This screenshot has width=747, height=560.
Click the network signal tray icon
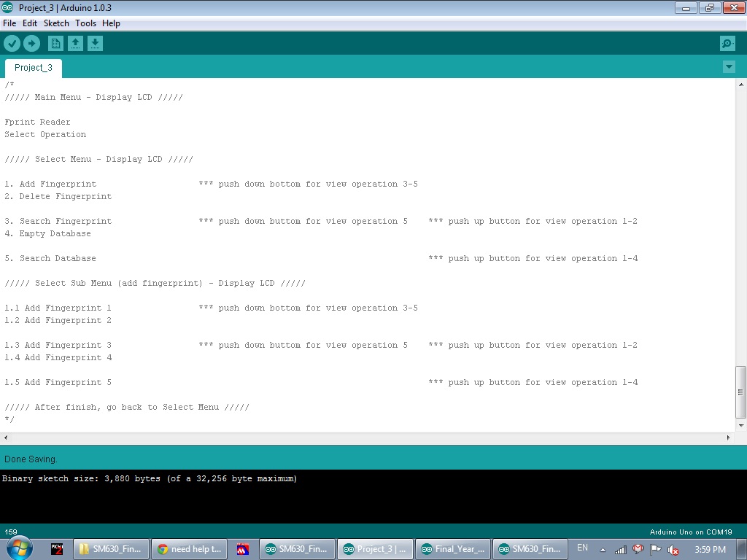[620, 550]
